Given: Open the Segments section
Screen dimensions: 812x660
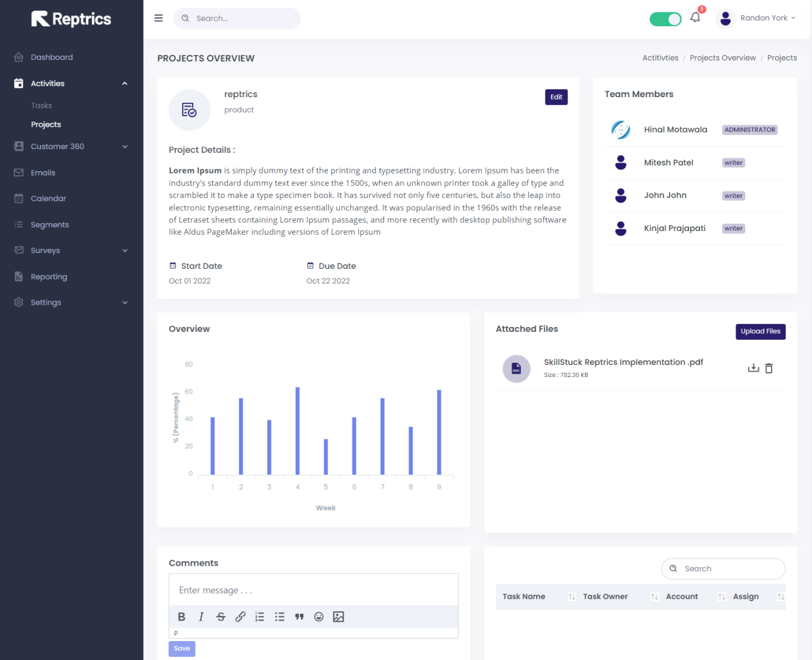Looking at the screenshot, I should pyautogui.click(x=50, y=225).
